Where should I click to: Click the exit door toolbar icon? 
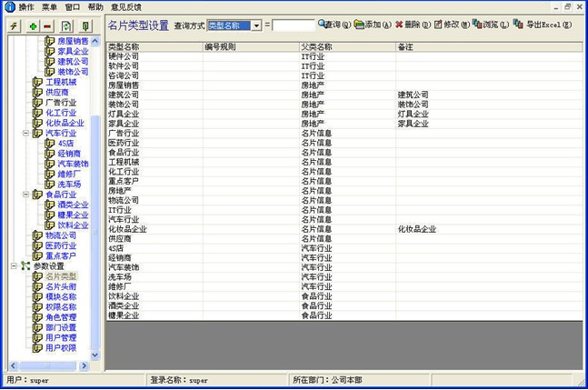(86, 26)
